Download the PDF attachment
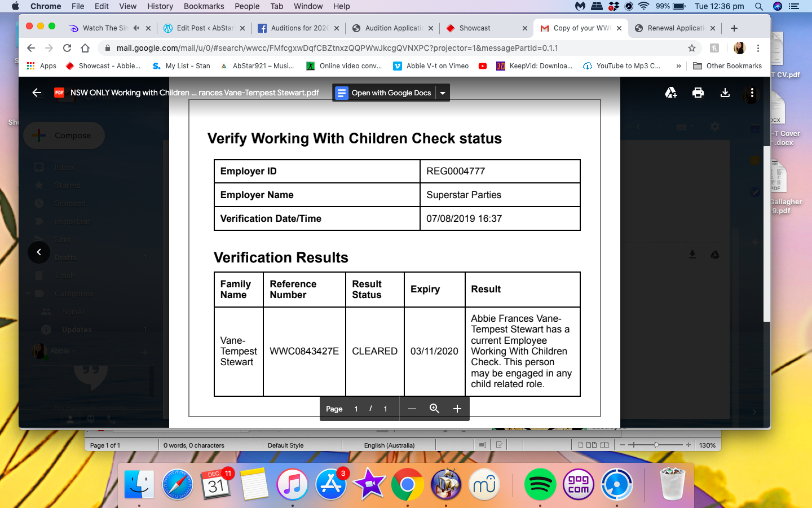The height and width of the screenshot is (508, 812). point(725,93)
